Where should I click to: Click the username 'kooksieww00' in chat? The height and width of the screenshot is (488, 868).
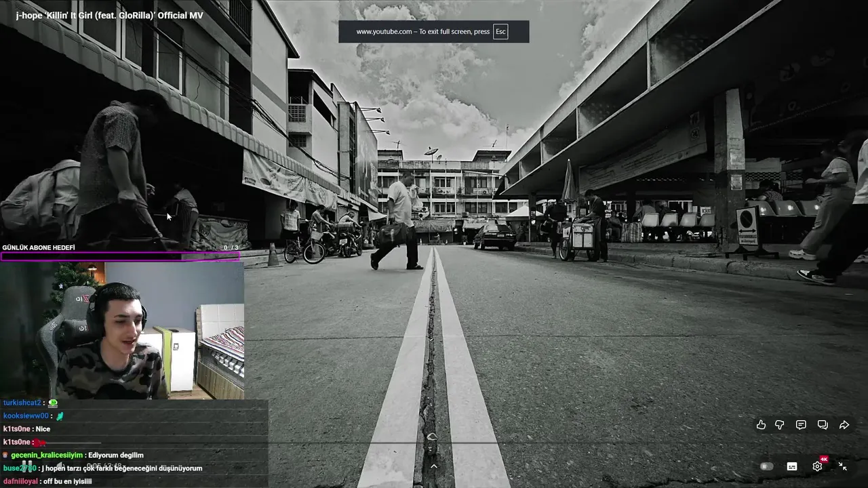pos(26,415)
